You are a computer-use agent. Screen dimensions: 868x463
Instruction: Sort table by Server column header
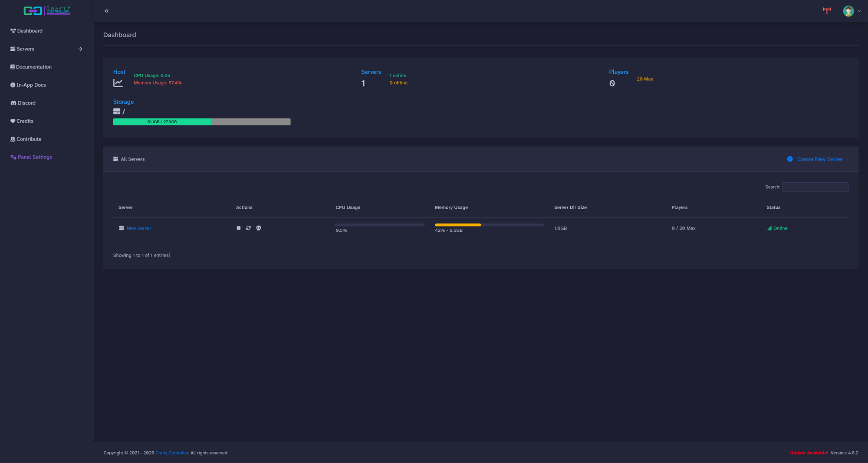pos(125,207)
